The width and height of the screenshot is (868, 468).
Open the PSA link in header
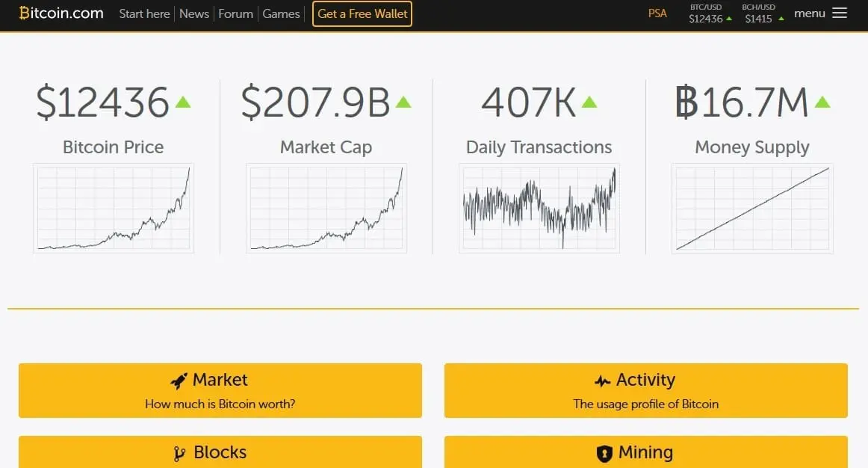pyautogui.click(x=657, y=13)
